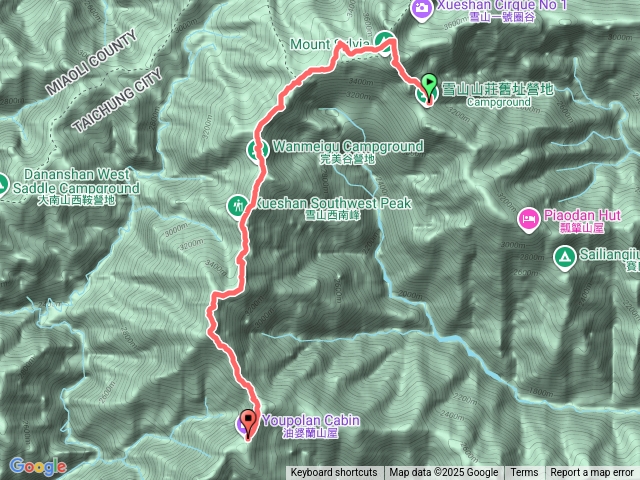
Task: Open the Terms link
Action: pyautogui.click(x=524, y=473)
